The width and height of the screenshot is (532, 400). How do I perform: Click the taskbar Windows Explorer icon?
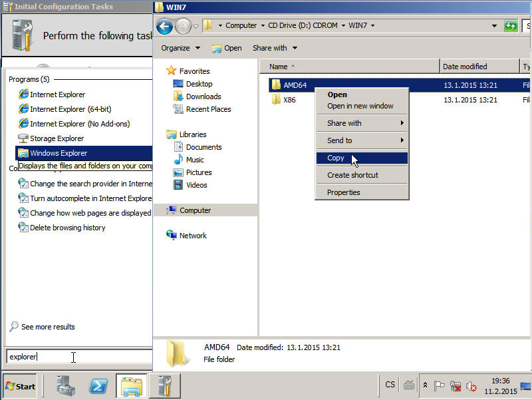[x=131, y=385]
